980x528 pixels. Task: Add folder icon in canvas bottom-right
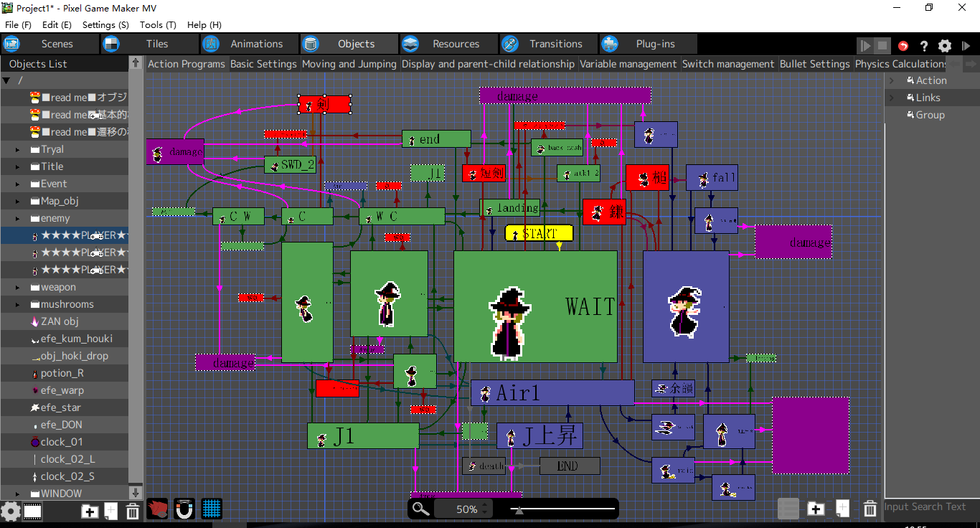tap(816, 509)
